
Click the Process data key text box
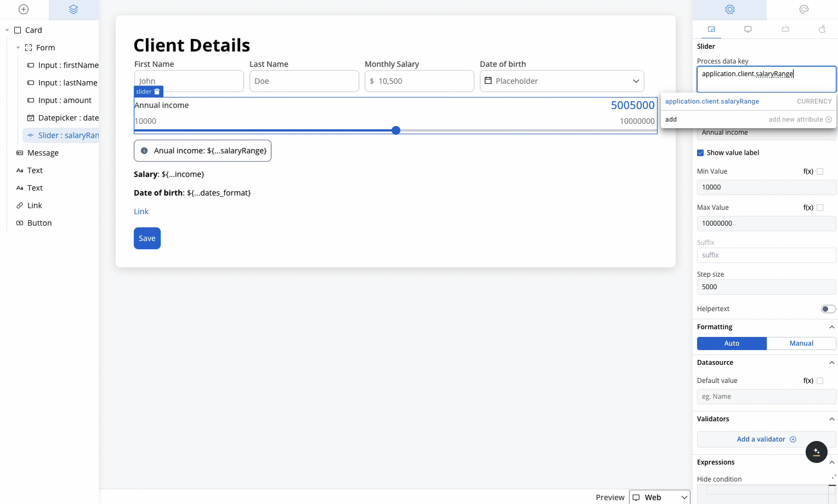pos(767,79)
